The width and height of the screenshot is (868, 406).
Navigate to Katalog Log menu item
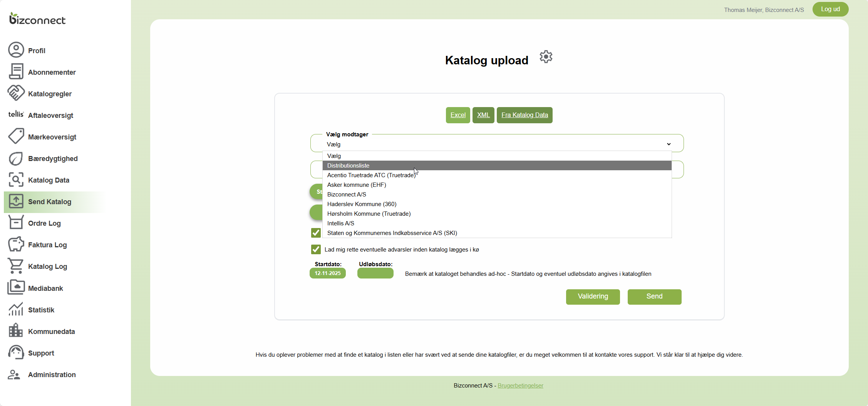click(47, 267)
